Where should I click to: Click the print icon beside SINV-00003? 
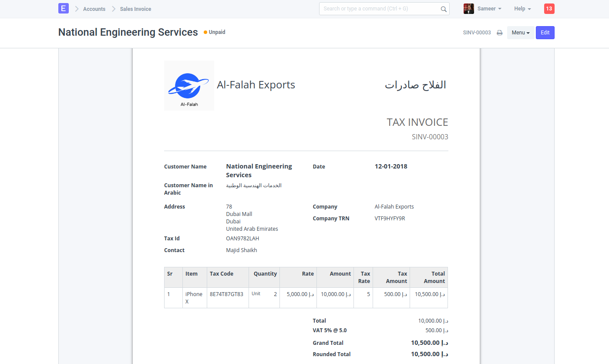coord(500,33)
